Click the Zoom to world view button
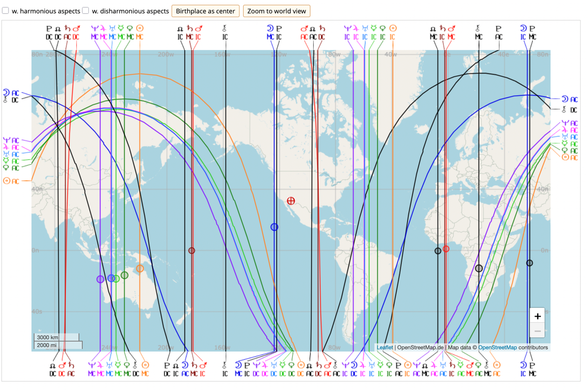Image resolution: width=588 pixels, height=390 pixels. click(x=276, y=11)
